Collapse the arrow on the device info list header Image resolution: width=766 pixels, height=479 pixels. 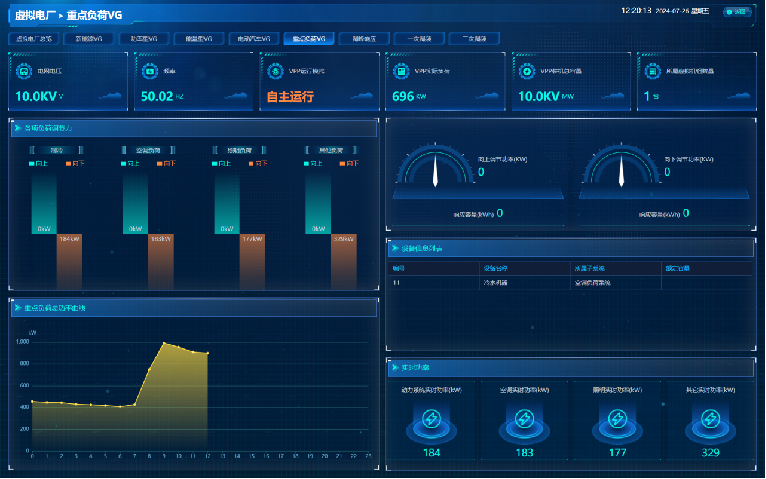(394, 247)
